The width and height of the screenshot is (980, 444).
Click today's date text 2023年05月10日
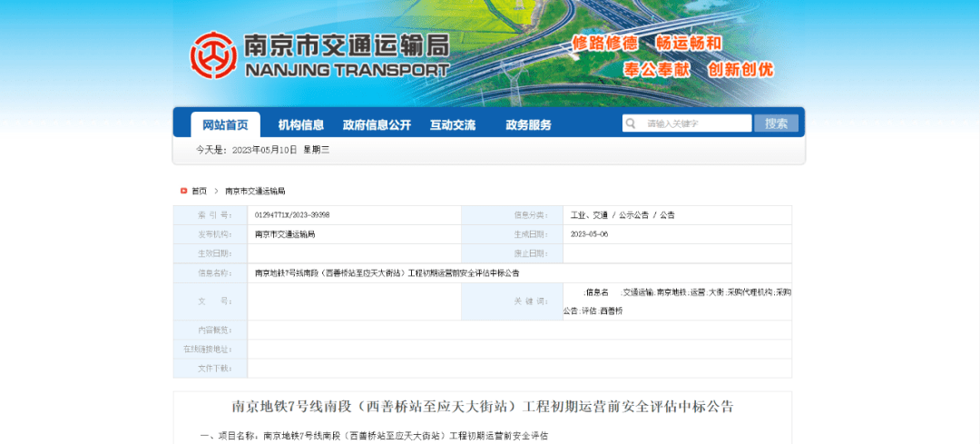tap(264, 150)
